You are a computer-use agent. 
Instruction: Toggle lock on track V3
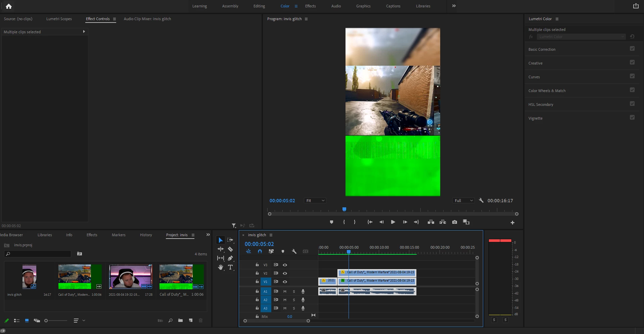tap(257, 265)
